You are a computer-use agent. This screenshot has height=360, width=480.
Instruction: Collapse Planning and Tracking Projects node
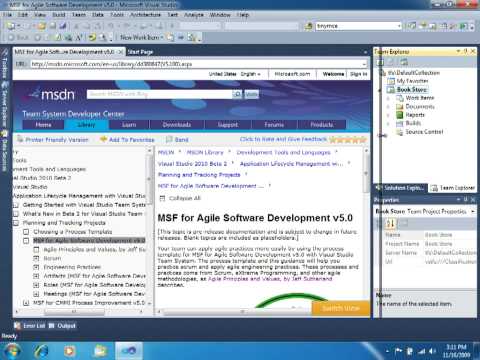tap(16, 223)
